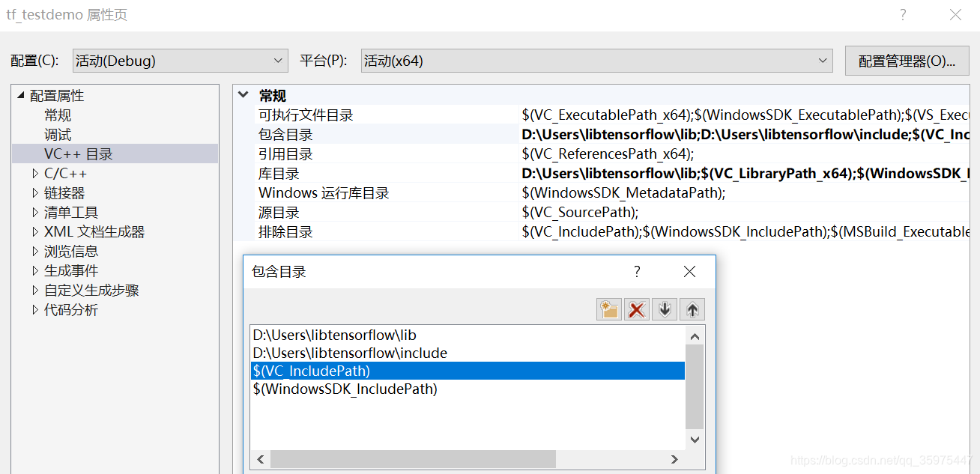Collapse the 常规 section in property grid
This screenshot has width=980, height=474.
click(x=243, y=95)
